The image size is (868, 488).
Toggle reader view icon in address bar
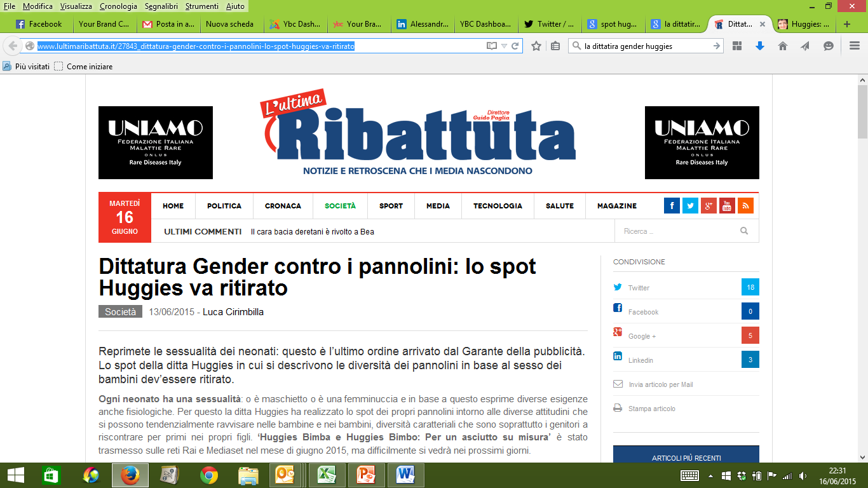pyautogui.click(x=491, y=46)
